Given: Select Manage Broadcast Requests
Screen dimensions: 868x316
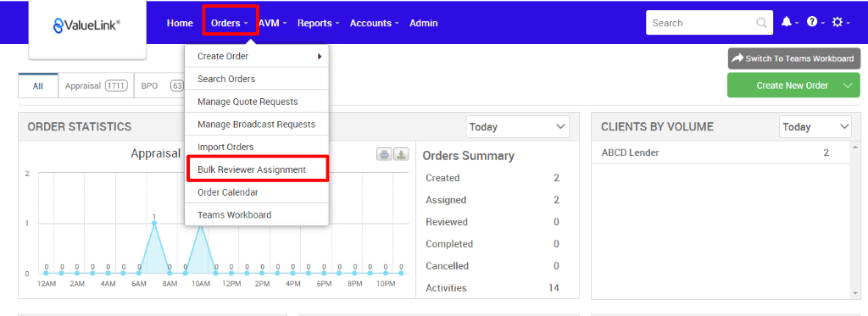Looking at the screenshot, I should 257,124.
